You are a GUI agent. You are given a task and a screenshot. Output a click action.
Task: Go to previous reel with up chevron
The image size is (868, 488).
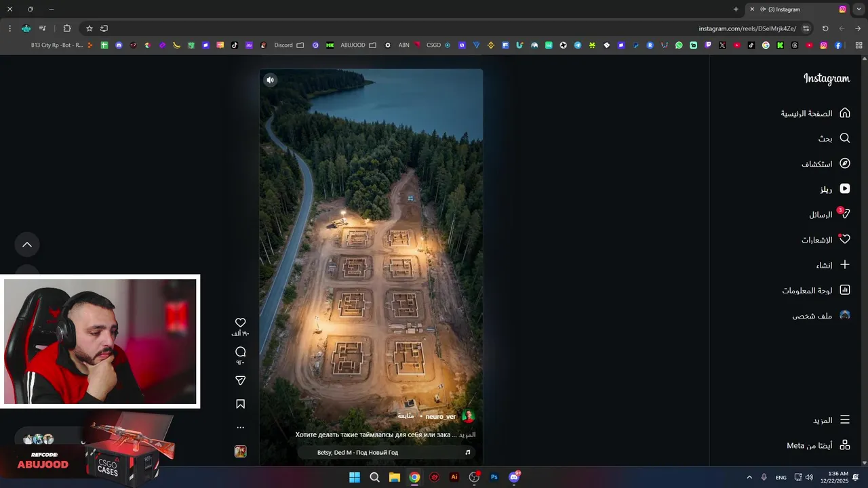(x=27, y=245)
